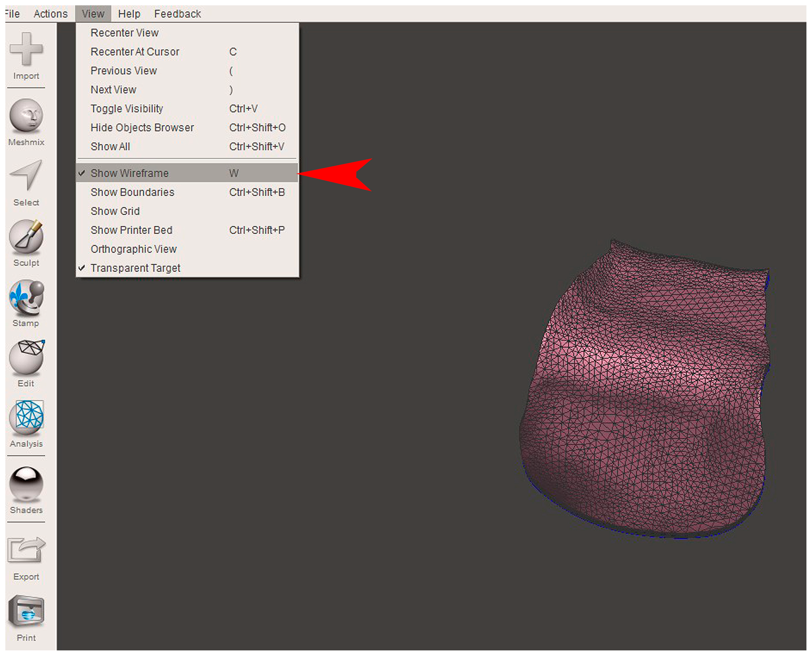Enable Show Boundaries in View menu
This screenshot has width=812, height=655.
[132, 192]
